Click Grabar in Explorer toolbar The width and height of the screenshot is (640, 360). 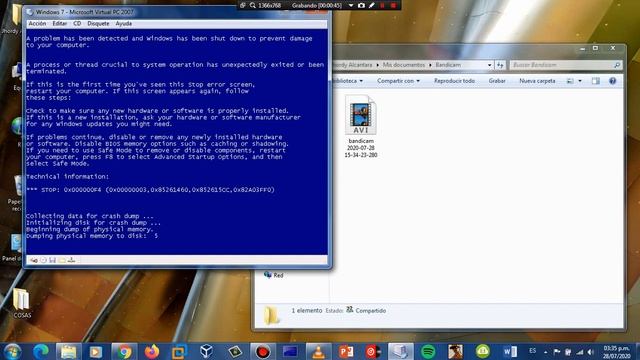click(497, 81)
